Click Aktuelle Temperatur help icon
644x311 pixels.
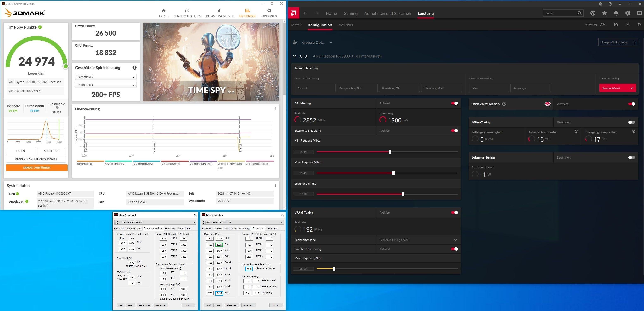tap(576, 132)
